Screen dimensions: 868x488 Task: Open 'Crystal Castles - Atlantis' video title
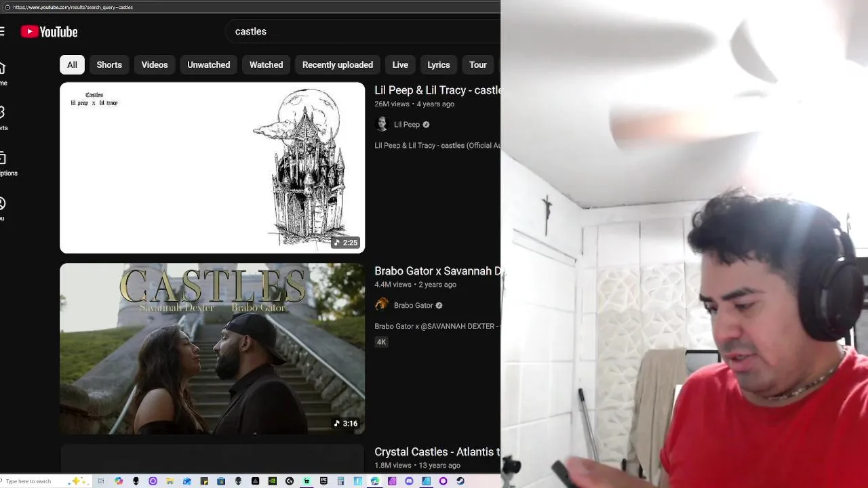click(x=437, y=452)
